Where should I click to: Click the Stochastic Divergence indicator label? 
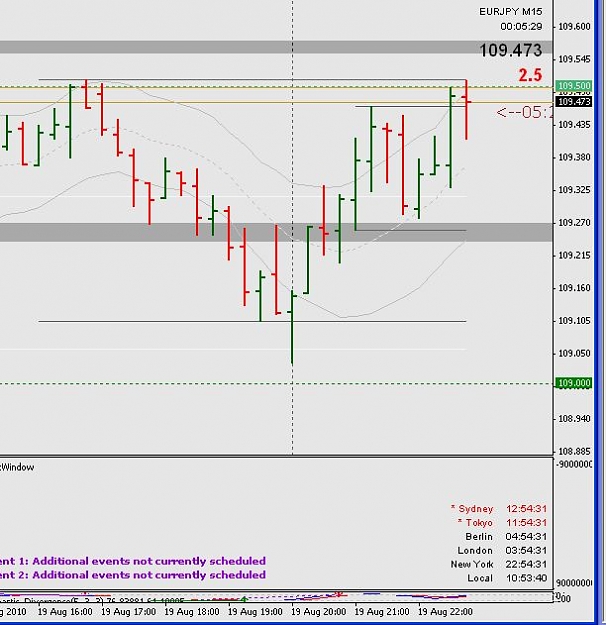coord(92,601)
